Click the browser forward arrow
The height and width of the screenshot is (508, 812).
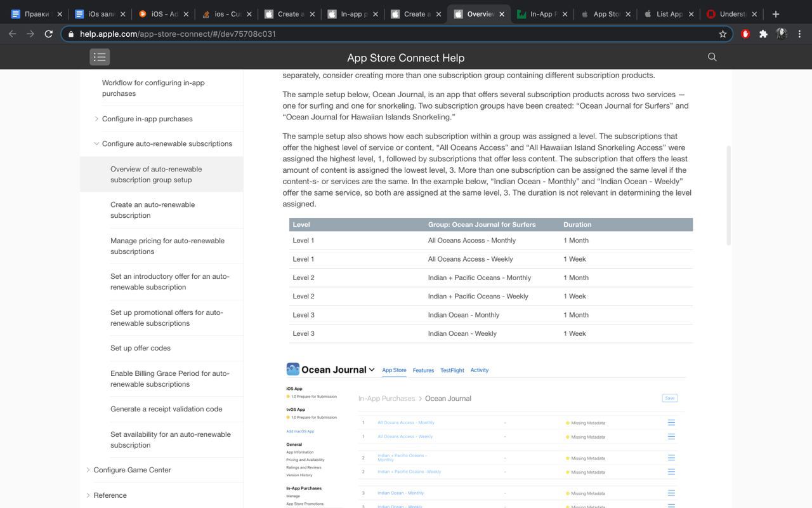(x=30, y=34)
